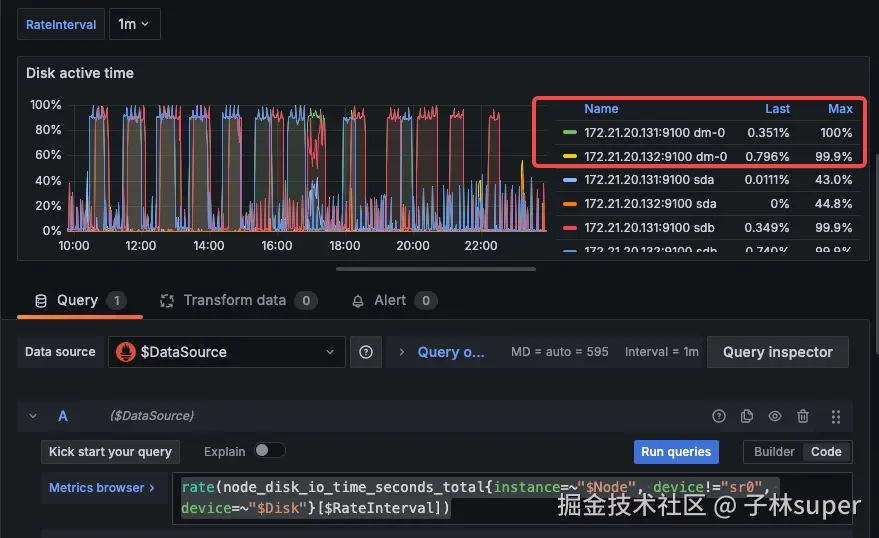Duplicate query A with the copy icon
Image resolution: width=879 pixels, height=538 pixels.
click(747, 416)
